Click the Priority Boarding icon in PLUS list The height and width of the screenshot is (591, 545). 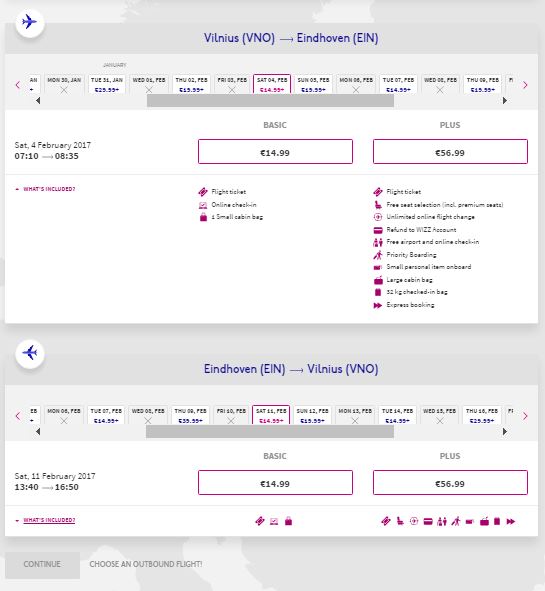[x=378, y=255]
